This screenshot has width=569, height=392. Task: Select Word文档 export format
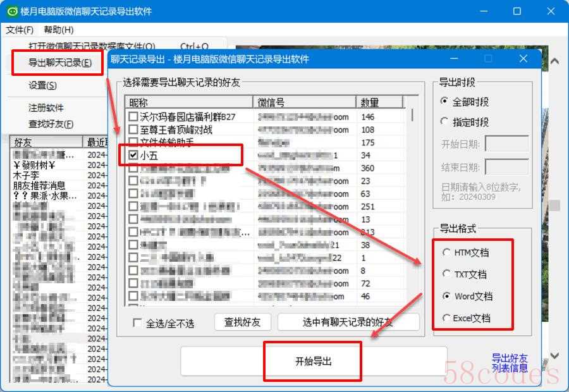click(446, 296)
